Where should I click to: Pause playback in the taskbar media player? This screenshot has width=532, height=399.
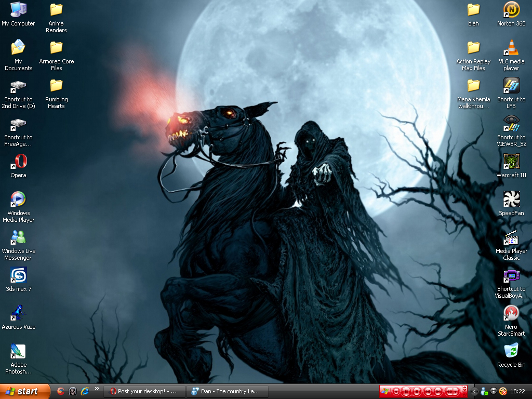[x=406, y=392]
